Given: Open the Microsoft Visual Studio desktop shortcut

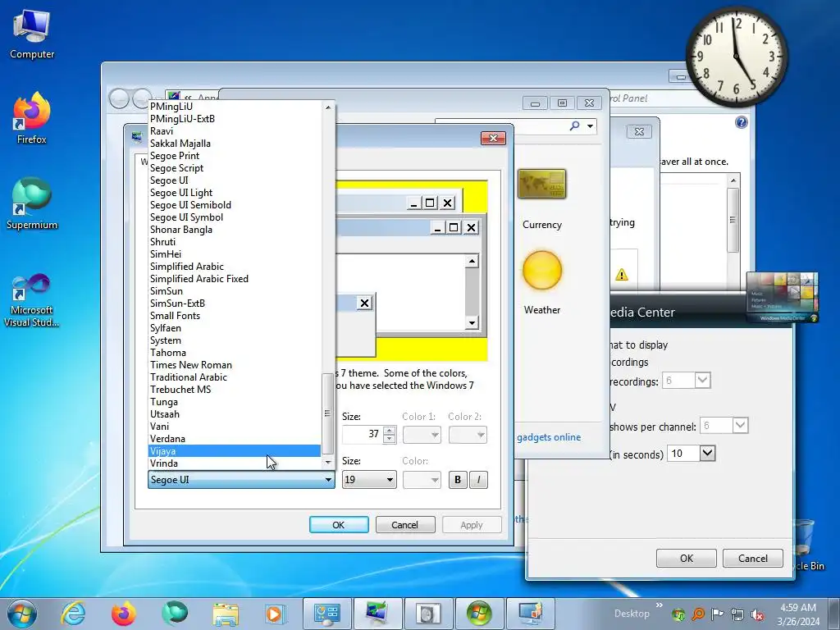Looking at the screenshot, I should tap(32, 300).
